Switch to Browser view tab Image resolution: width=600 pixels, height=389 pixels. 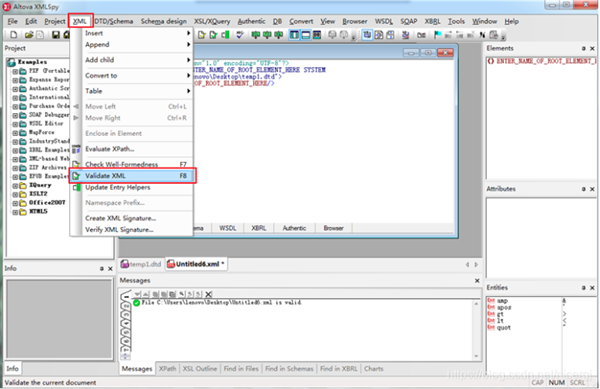coord(333,228)
